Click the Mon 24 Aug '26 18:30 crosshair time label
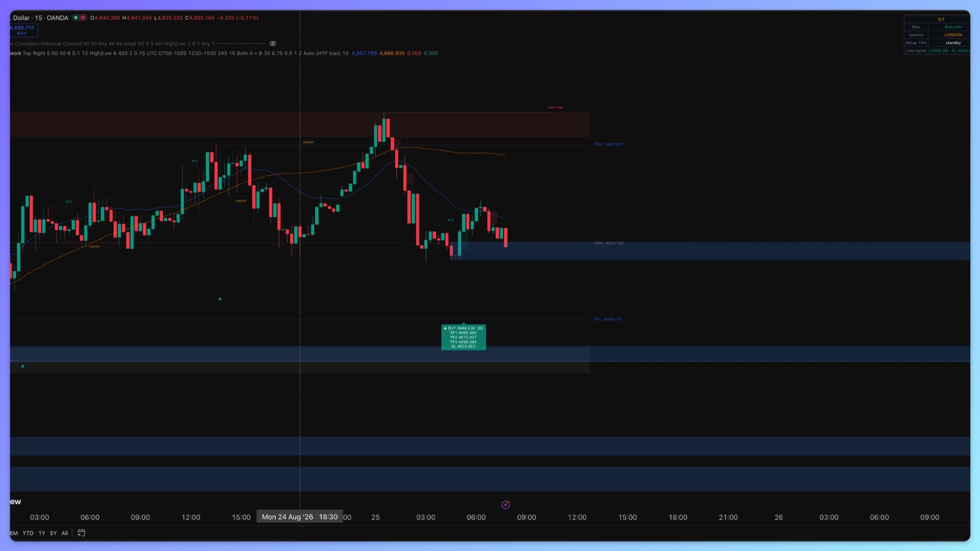The height and width of the screenshot is (551, 980). 300,517
